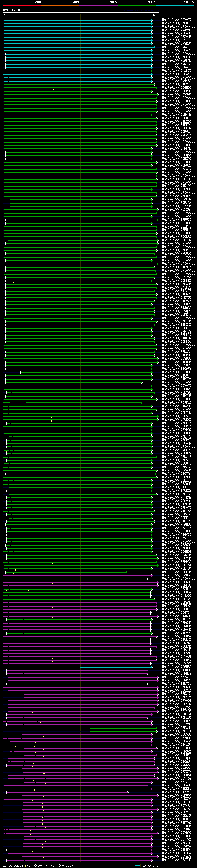The image size is (197, 868).
Task: Click the UniRef100_C7ZNJ3 label
Action: tap(177, 589)
